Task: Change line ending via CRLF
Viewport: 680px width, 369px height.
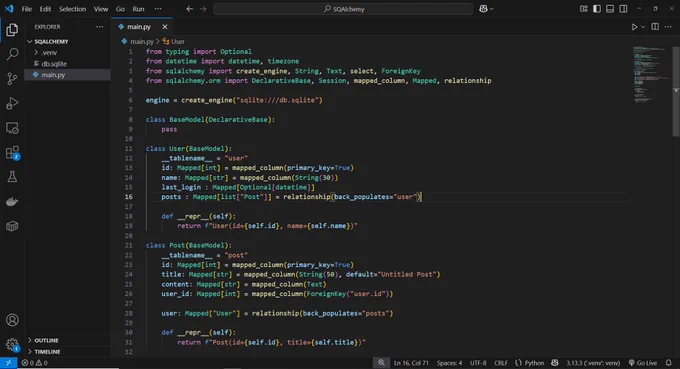Action: pos(501,363)
